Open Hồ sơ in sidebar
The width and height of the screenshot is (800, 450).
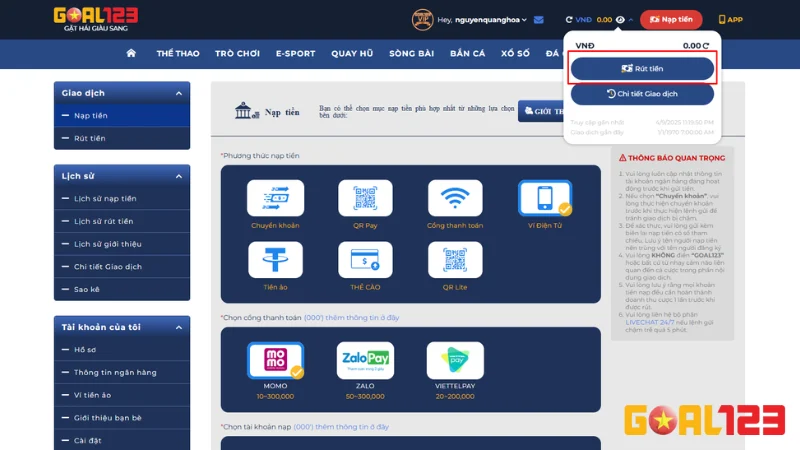(x=122, y=349)
